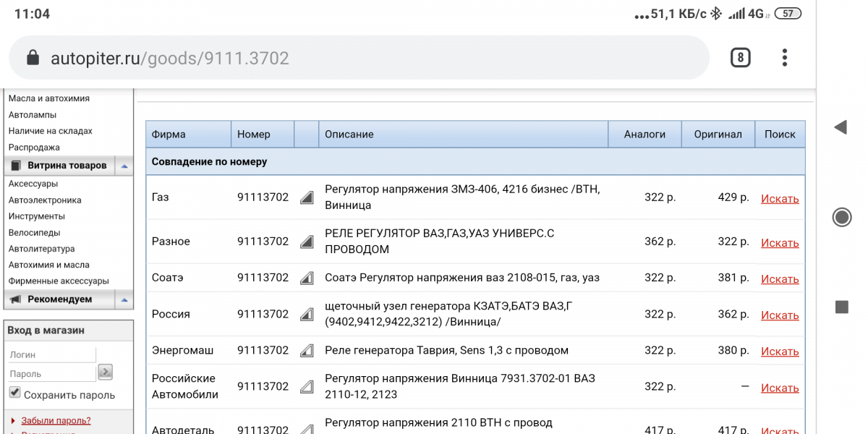This screenshot has width=868, height=434.
Task: Collapse the Рекомендуем section
Action: pyautogui.click(x=124, y=299)
